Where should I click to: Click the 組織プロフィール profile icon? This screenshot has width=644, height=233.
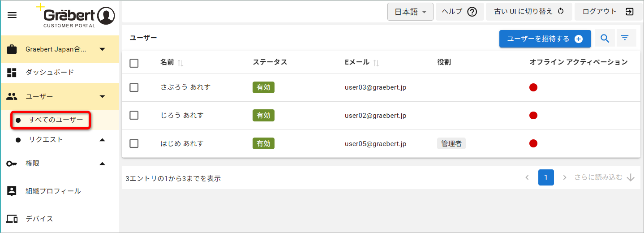(12, 191)
